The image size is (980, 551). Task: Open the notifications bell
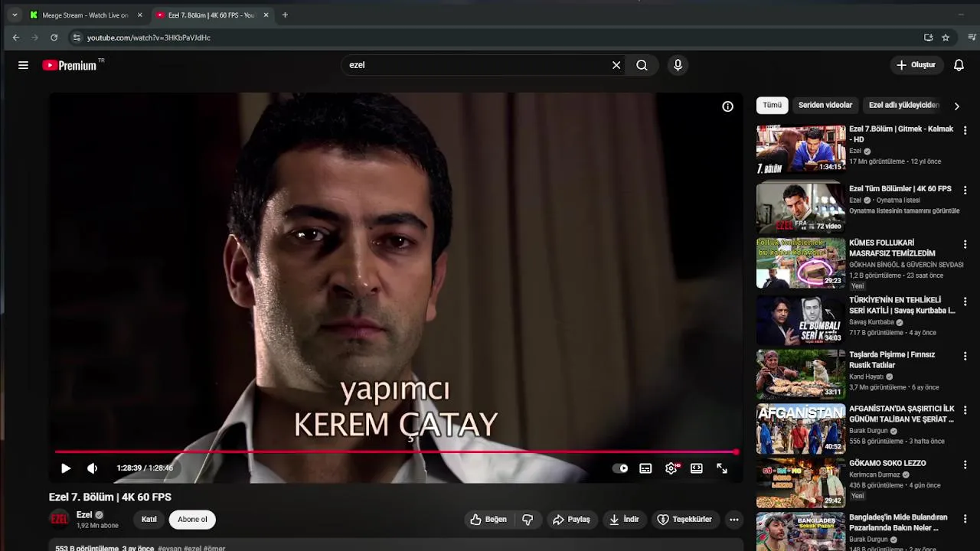(x=959, y=65)
